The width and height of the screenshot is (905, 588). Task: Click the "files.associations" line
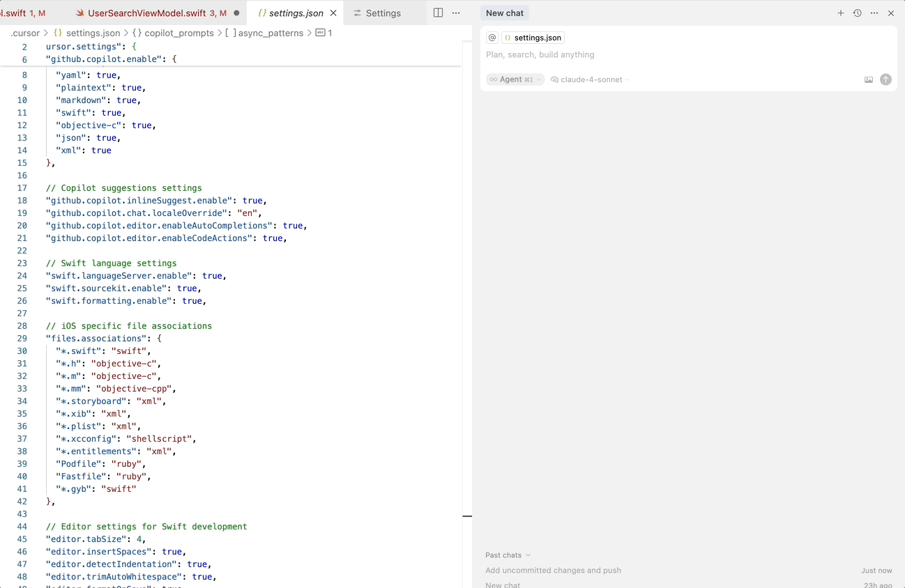[x=104, y=339]
